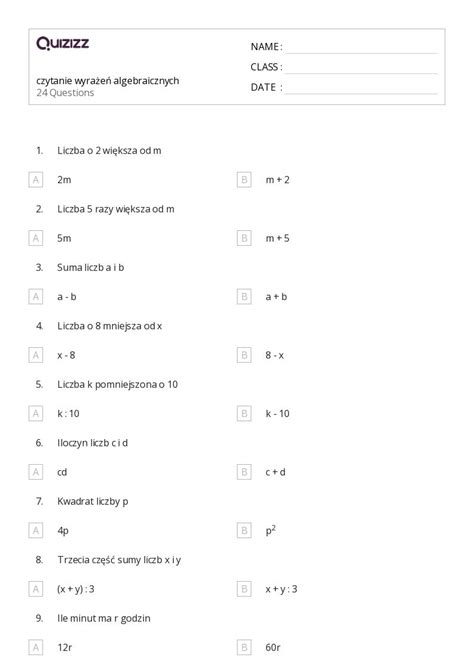Select answer B for k - 10
Viewport: 474px width, 670px height.
(x=244, y=414)
